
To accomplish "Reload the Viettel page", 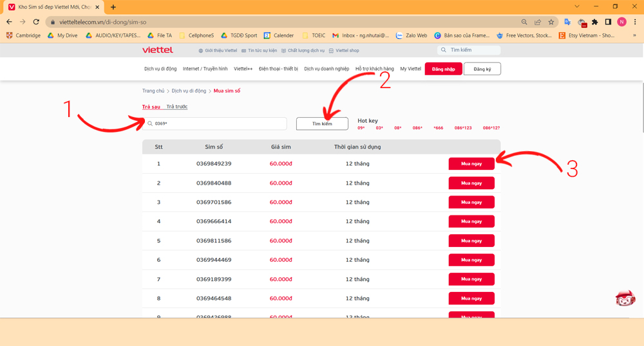I will [x=36, y=22].
